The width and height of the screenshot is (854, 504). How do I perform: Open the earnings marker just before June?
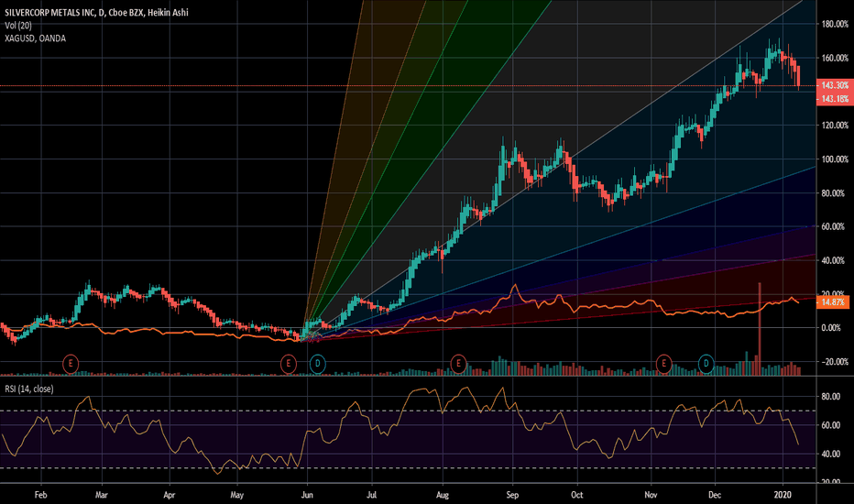coord(288,364)
